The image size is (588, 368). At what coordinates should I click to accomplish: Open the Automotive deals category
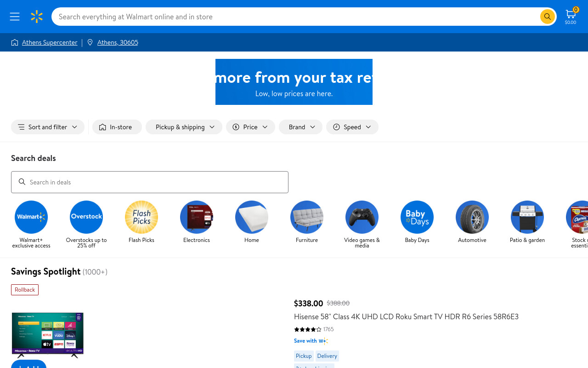[x=472, y=222]
